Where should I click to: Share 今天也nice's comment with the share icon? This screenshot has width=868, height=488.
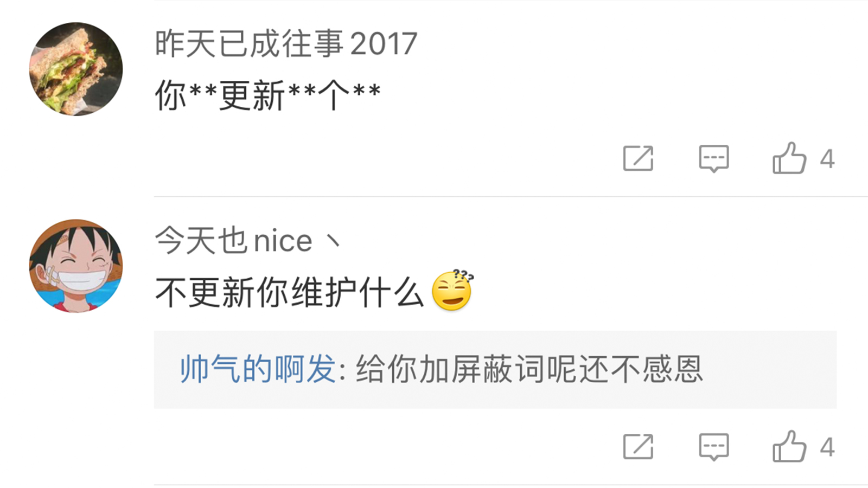pyautogui.click(x=638, y=447)
